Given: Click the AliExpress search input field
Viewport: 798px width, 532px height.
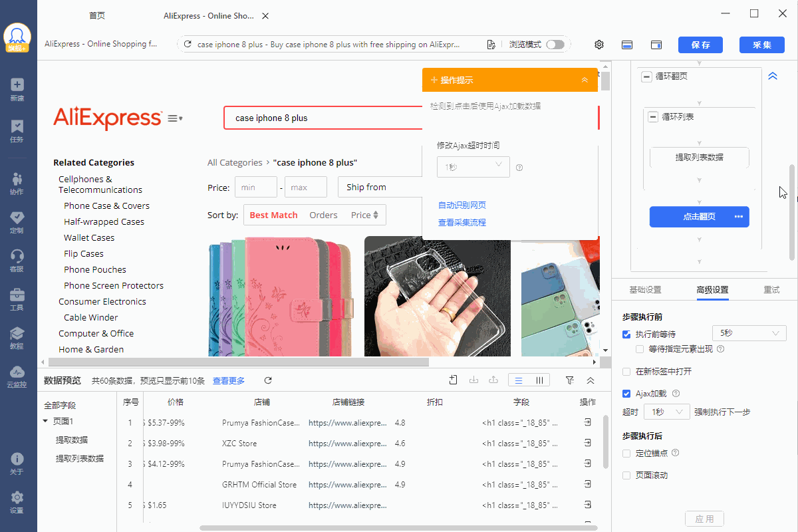Looking at the screenshot, I should (323, 118).
